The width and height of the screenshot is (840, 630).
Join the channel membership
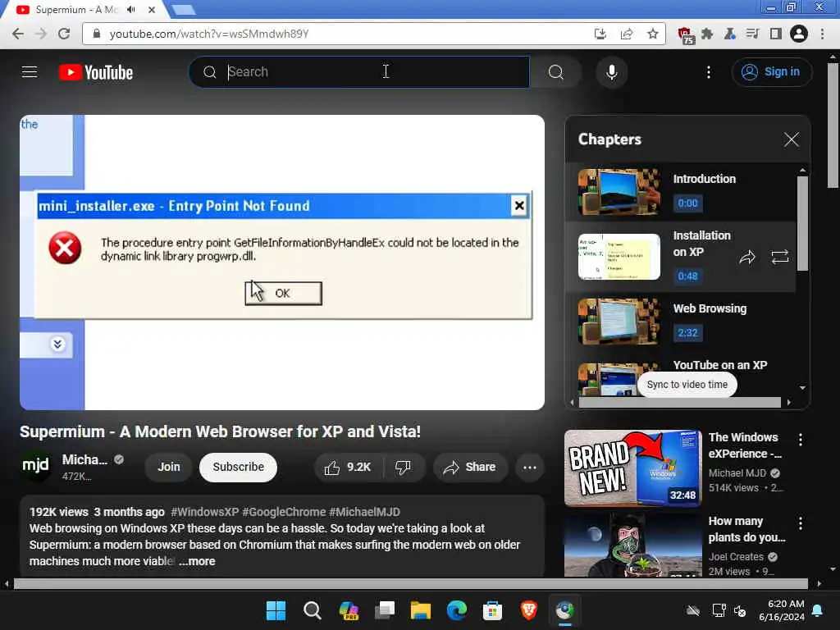[169, 467]
